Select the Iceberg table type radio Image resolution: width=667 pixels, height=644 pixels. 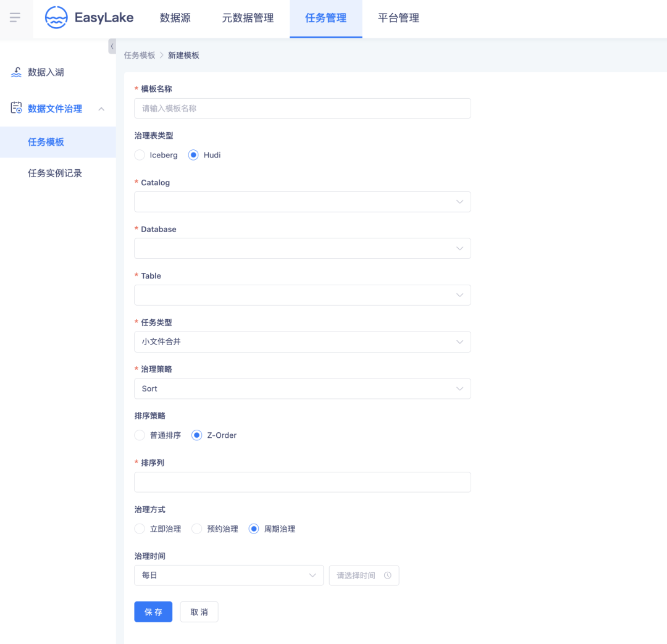(x=140, y=155)
